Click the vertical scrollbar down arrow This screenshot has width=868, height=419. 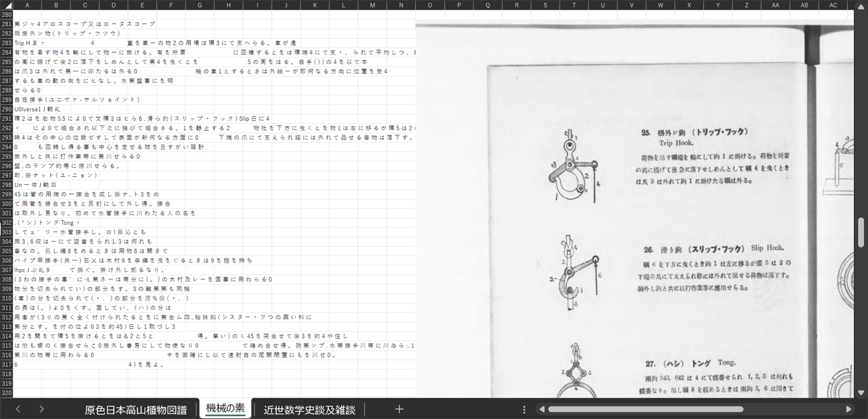861,393
